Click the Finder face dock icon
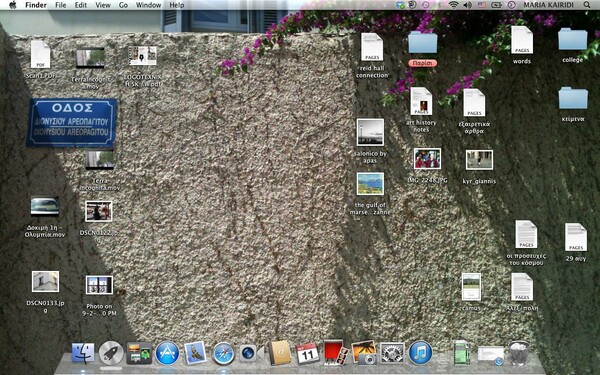Image resolution: width=600 pixels, height=375 pixels. coord(83,353)
